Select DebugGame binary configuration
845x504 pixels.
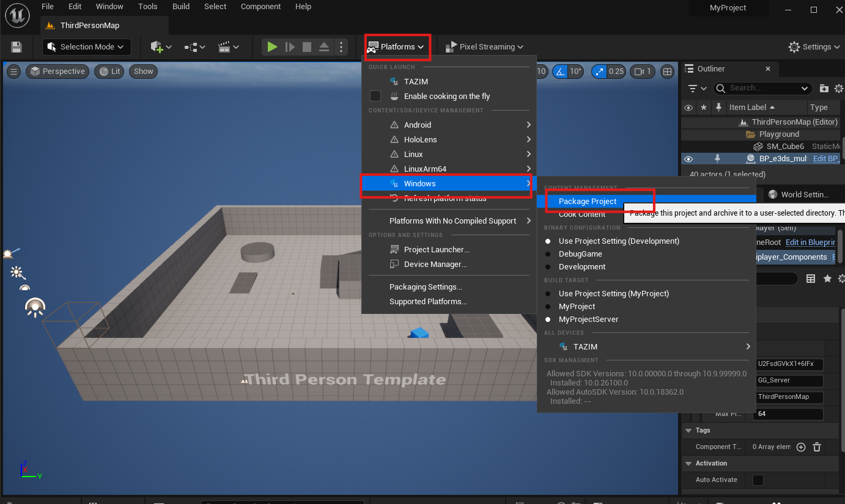coord(580,254)
